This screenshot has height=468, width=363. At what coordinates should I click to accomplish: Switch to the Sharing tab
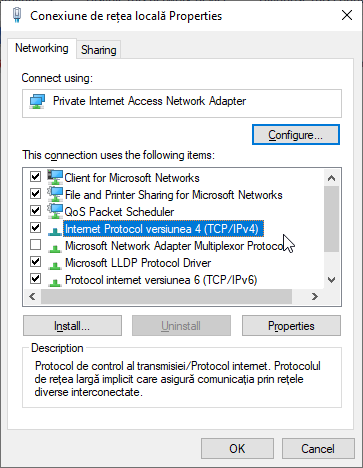99,50
